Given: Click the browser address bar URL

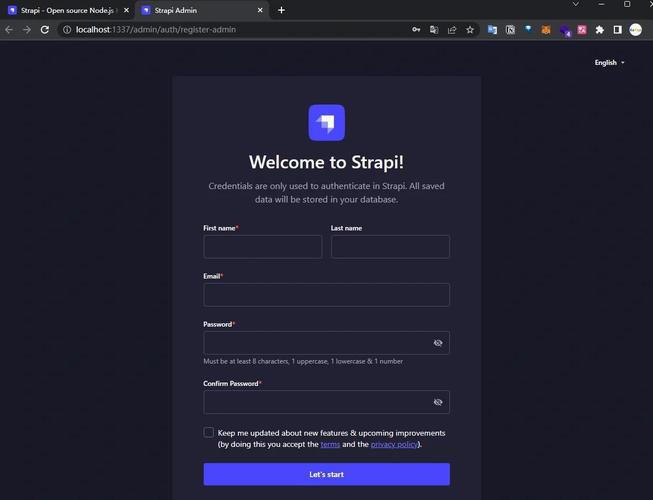Looking at the screenshot, I should tap(156, 30).
